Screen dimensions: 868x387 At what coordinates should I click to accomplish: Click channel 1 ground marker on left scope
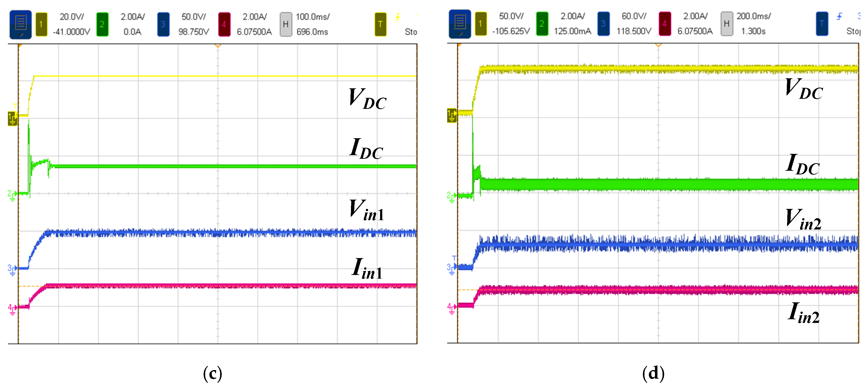tap(12, 118)
